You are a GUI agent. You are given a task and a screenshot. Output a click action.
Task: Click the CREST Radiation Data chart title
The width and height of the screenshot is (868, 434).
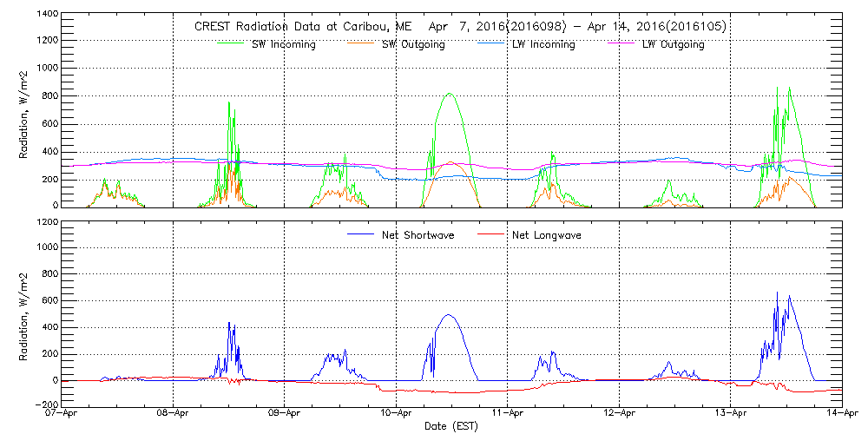tap(460, 27)
